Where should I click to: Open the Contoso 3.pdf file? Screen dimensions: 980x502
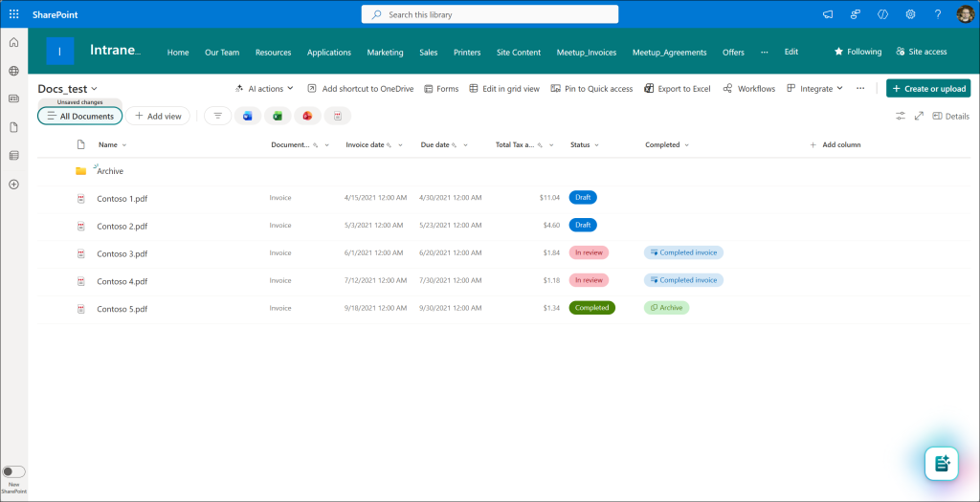coord(122,253)
